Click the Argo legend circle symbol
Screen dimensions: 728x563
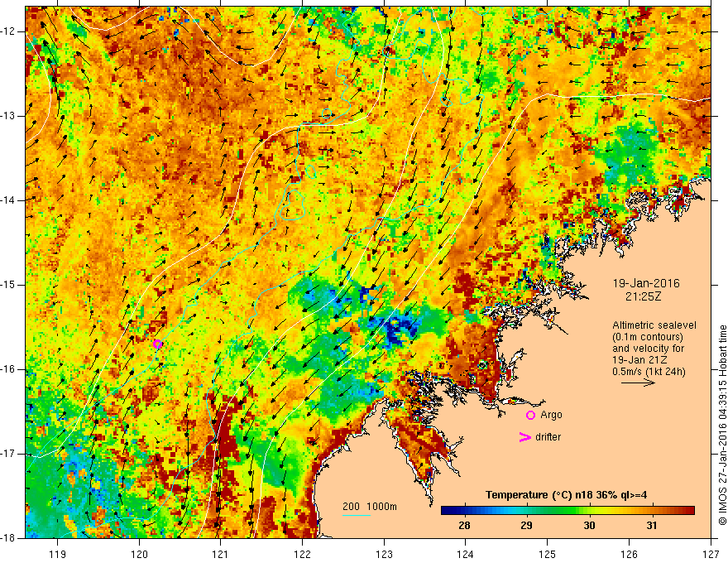tap(530, 416)
